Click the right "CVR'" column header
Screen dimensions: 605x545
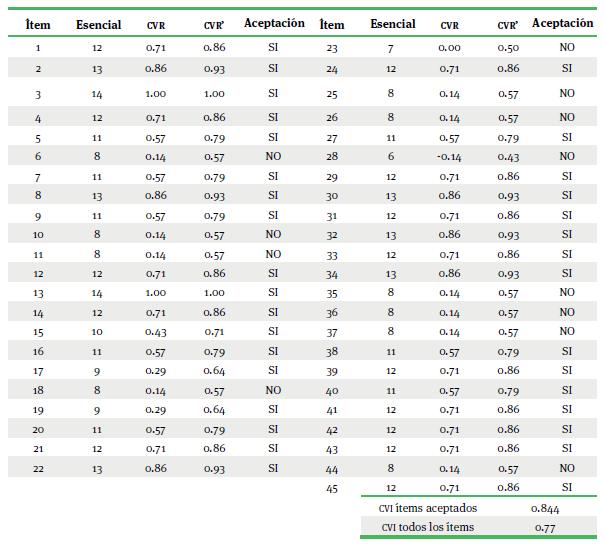point(508,25)
